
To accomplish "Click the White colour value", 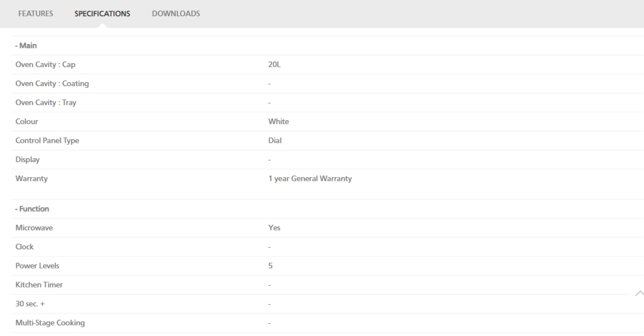I will point(278,121).
